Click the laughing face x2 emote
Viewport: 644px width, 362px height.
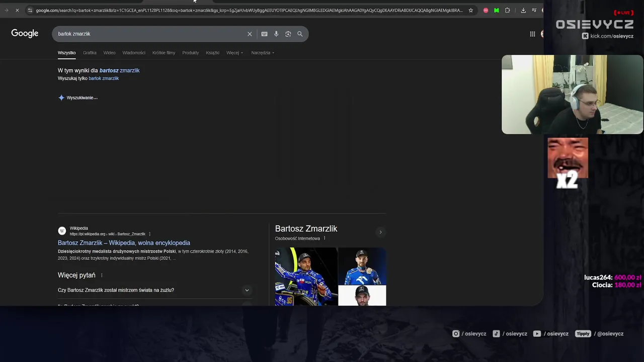coord(568,163)
